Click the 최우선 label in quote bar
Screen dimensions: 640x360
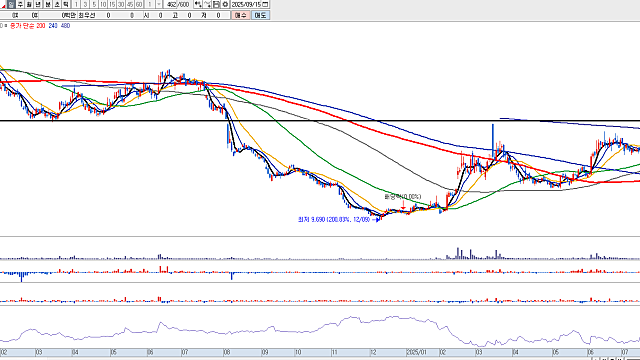87,15
